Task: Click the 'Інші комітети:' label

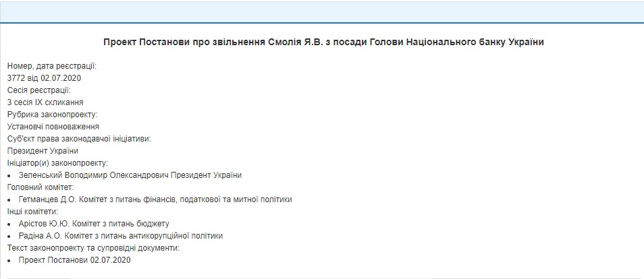Action: point(32,212)
